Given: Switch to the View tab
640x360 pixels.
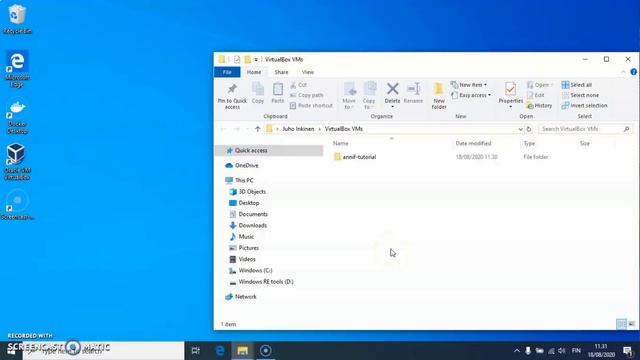Looking at the screenshot, I should pos(308,72).
